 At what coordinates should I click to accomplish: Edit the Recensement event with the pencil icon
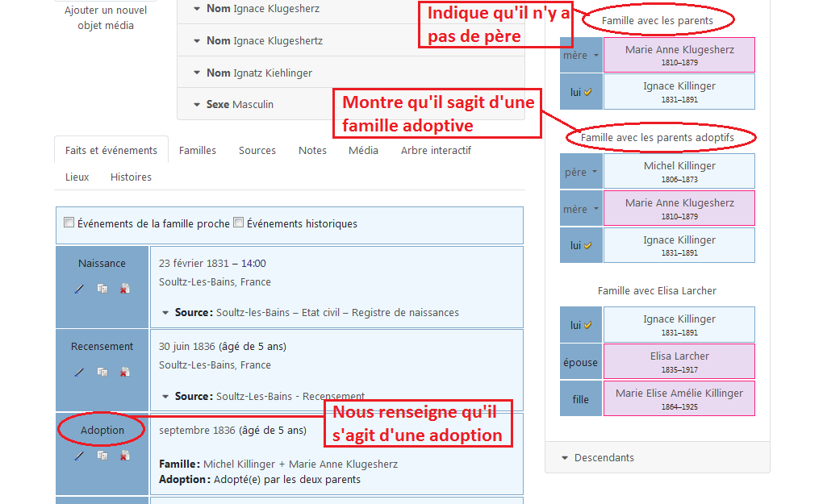[x=79, y=372]
